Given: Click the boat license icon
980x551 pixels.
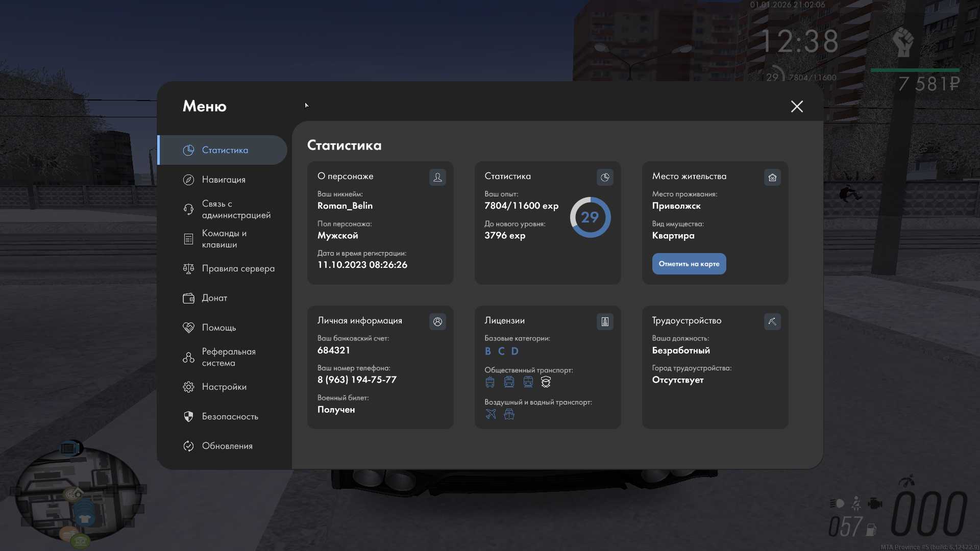Looking at the screenshot, I should (509, 414).
